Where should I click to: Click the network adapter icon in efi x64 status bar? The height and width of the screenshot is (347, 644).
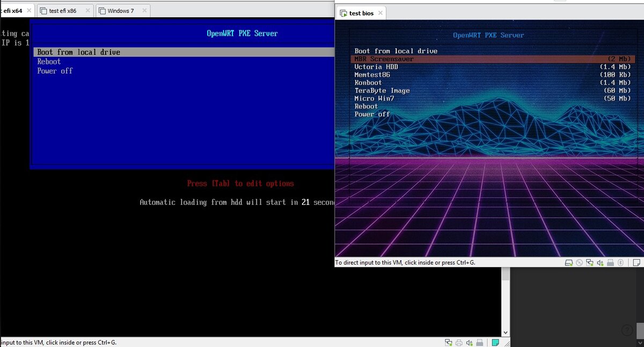pyautogui.click(x=449, y=342)
